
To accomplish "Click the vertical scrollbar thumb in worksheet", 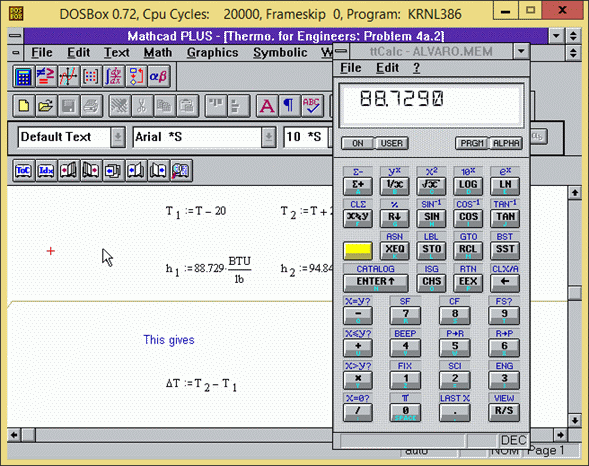I will (x=575, y=293).
